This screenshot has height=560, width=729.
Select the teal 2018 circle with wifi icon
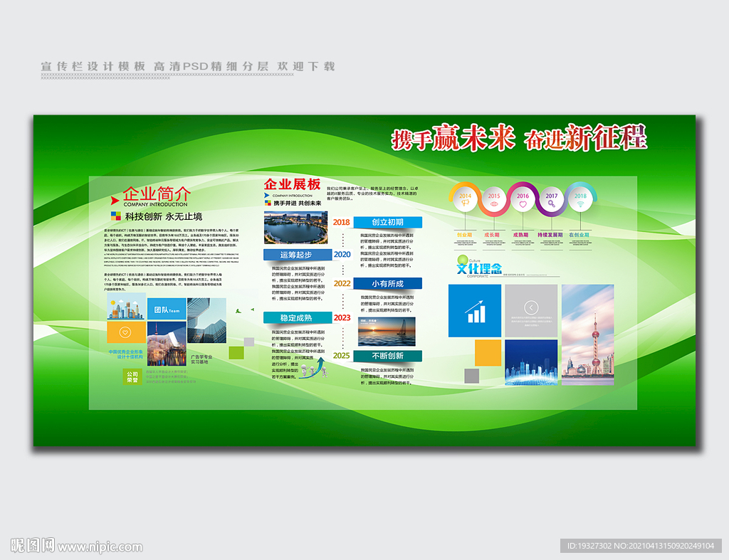click(x=580, y=199)
